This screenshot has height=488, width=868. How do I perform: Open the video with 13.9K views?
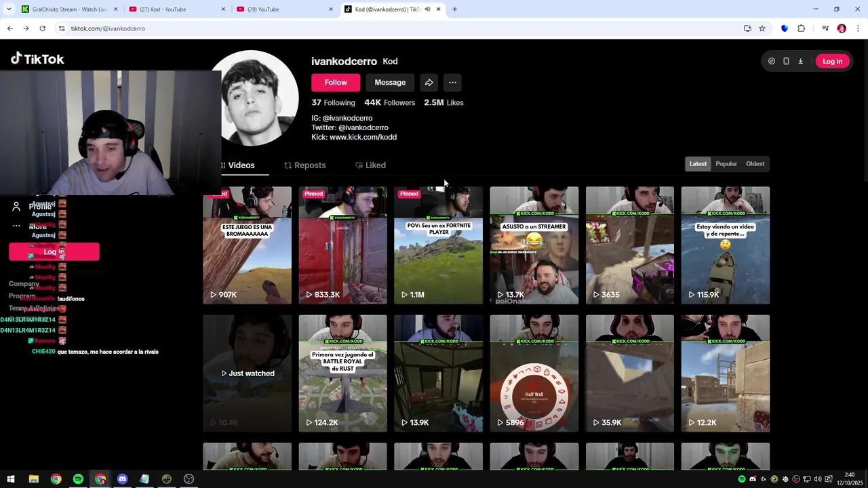tap(438, 373)
